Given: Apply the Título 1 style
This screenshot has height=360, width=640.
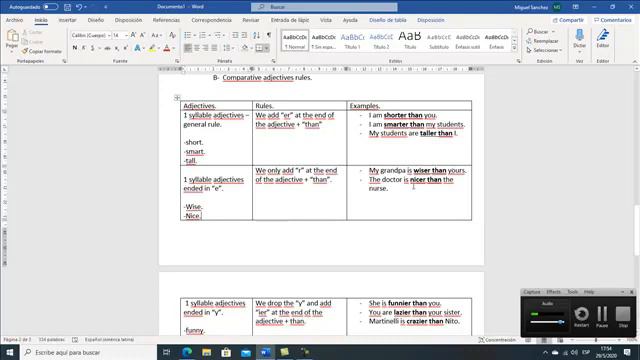Looking at the screenshot, I should point(352,41).
